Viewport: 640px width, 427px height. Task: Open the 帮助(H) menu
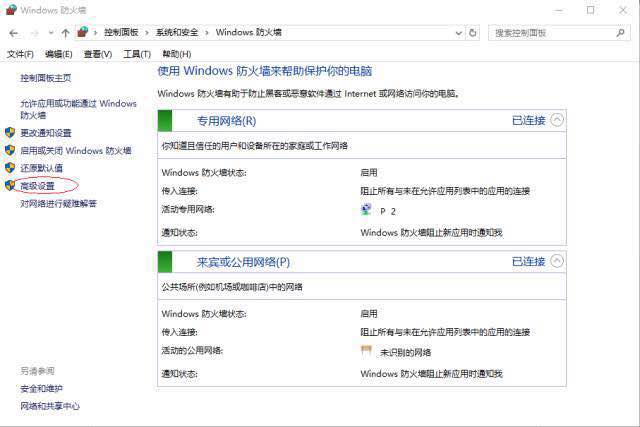click(177, 54)
